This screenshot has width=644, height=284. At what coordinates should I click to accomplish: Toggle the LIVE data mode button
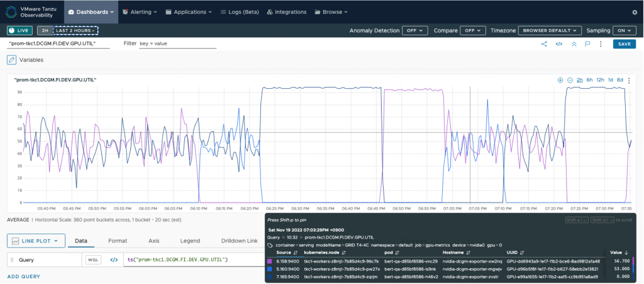(20, 30)
